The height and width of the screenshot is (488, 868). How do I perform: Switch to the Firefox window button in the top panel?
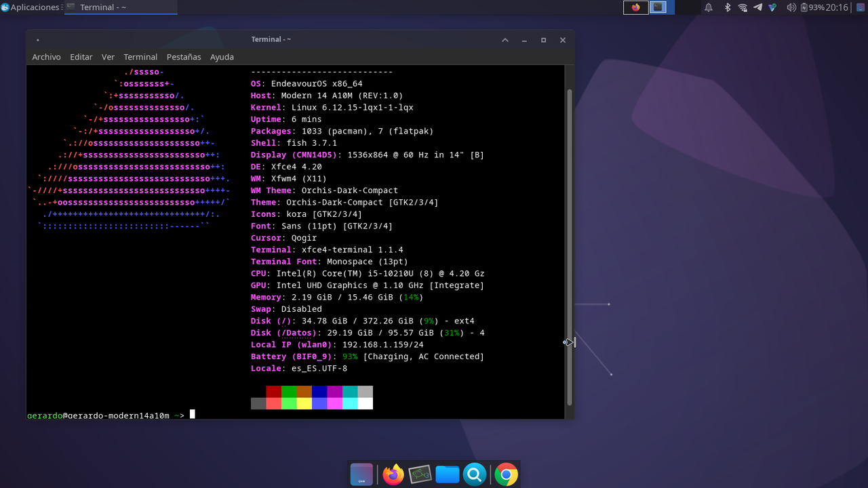coord(635,7)
